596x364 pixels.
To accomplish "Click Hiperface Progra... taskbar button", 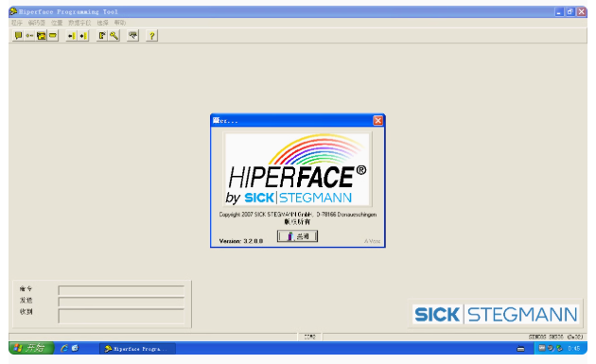I will point(137,349).
